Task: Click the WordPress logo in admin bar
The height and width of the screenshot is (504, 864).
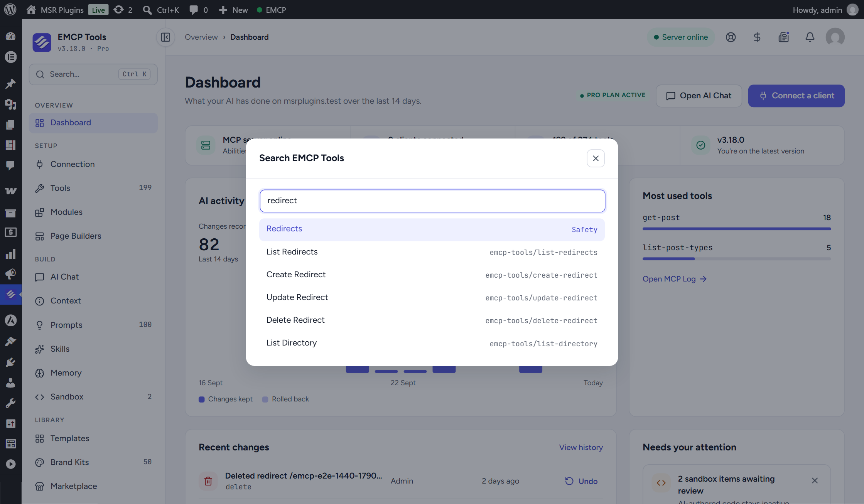Action: coord(10,10)
